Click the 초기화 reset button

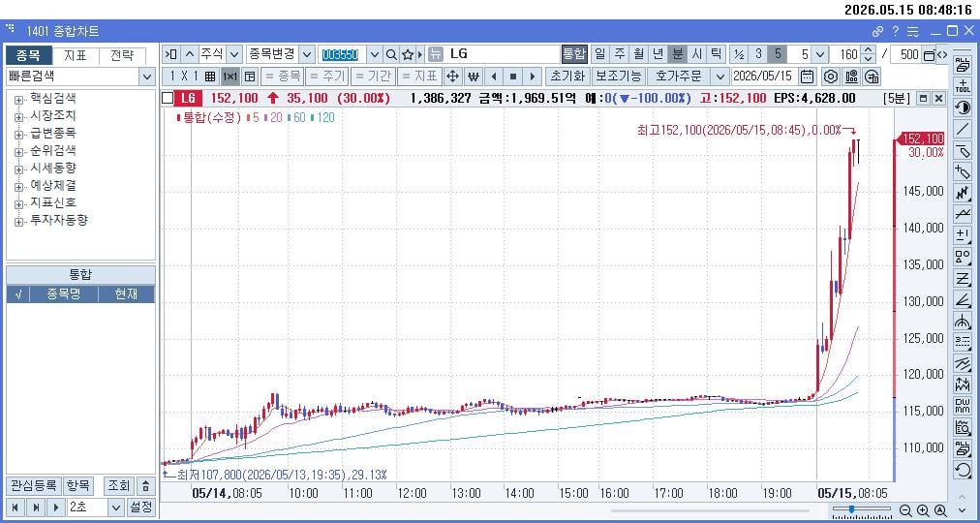(567, 77)
